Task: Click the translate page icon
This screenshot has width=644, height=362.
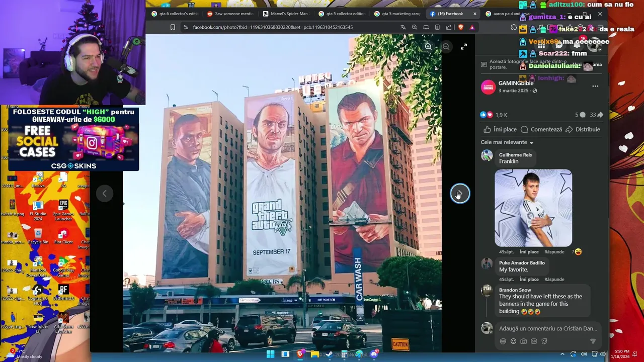Action: [x=403, y=27]
